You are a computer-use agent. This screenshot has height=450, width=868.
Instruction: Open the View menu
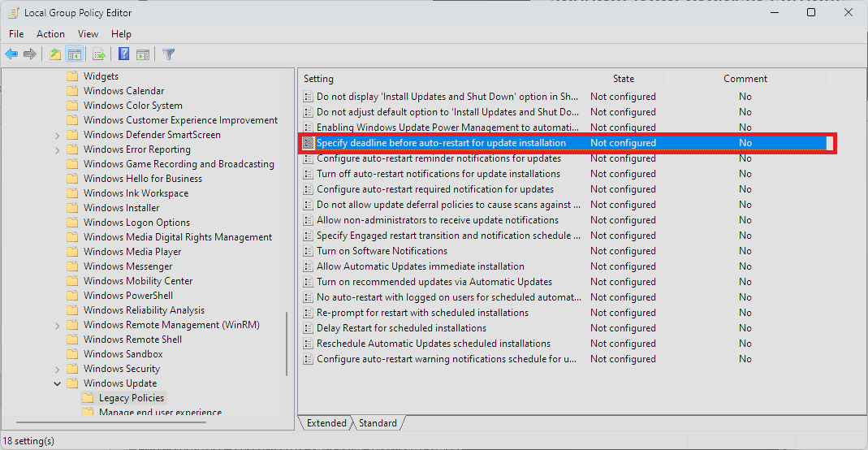tap(88, 34)
